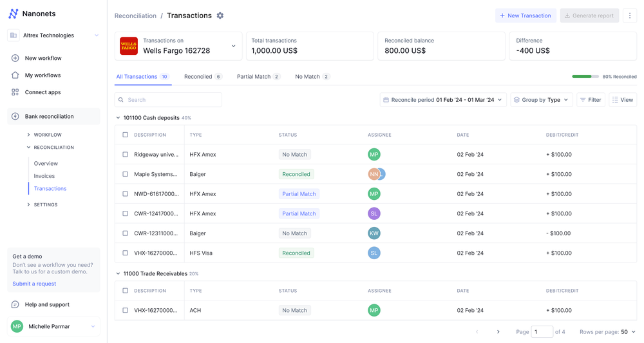Click the 80% Reconciled progress bar
The height and width of the screenshot is (343, 644).
tap(585, 77)
